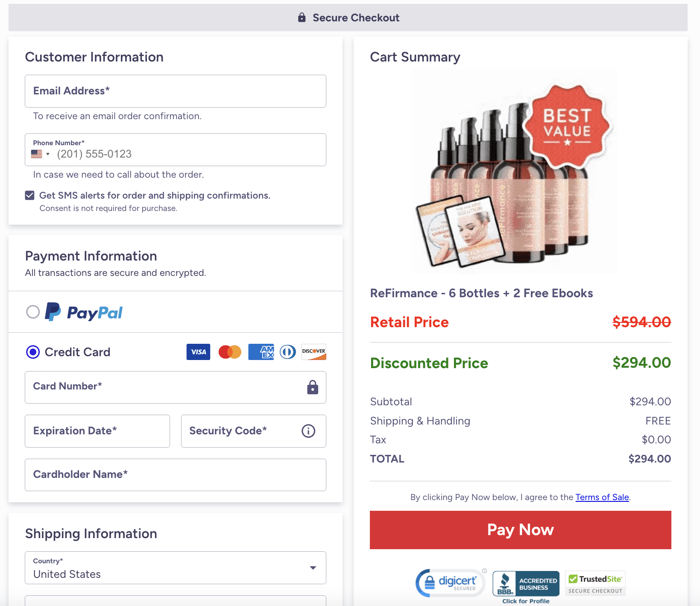Click the Discover card icon
The image size is (700, 606).
coord(313,351)
